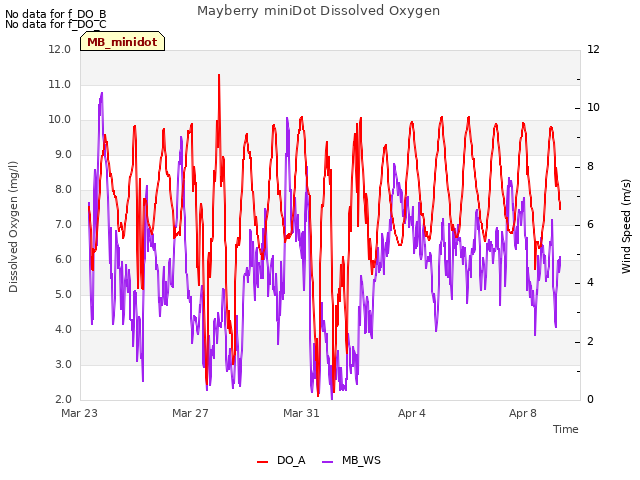Click the Mar 27 x-axis tick label
The image size is (640, 480).
coord(190,413)
